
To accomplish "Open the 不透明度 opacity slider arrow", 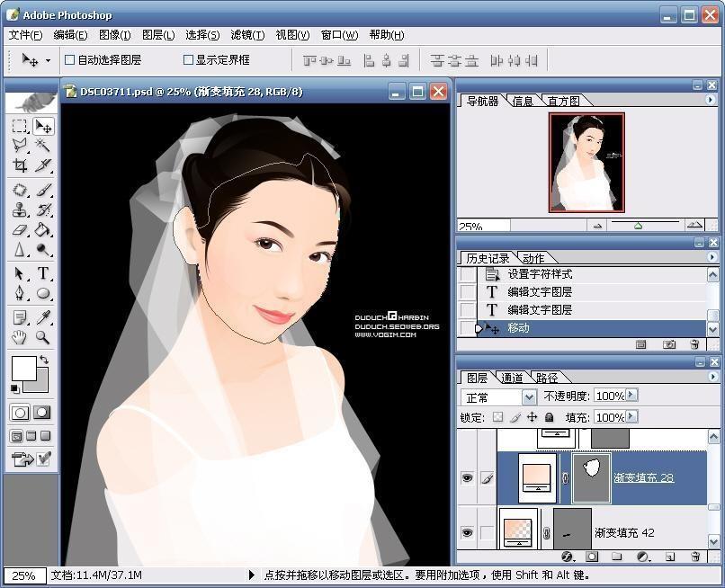I will [x=631, y=396].
